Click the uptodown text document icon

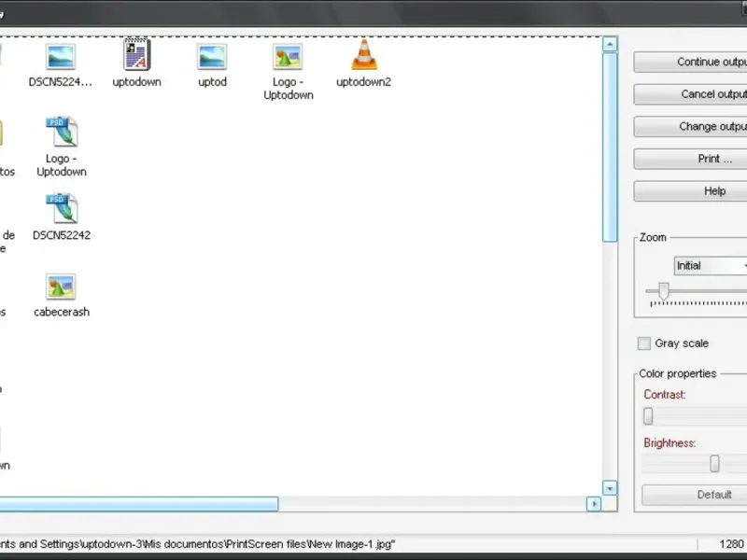coord(136,55)
